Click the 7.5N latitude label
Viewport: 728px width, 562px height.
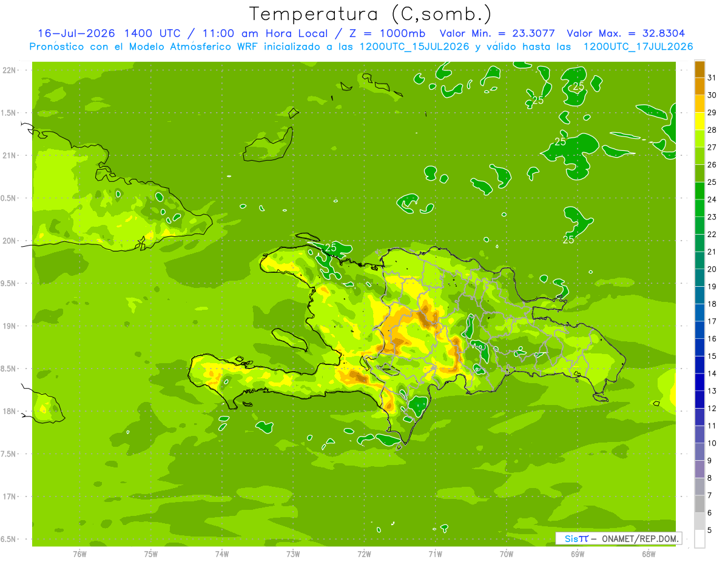point(9,454)
